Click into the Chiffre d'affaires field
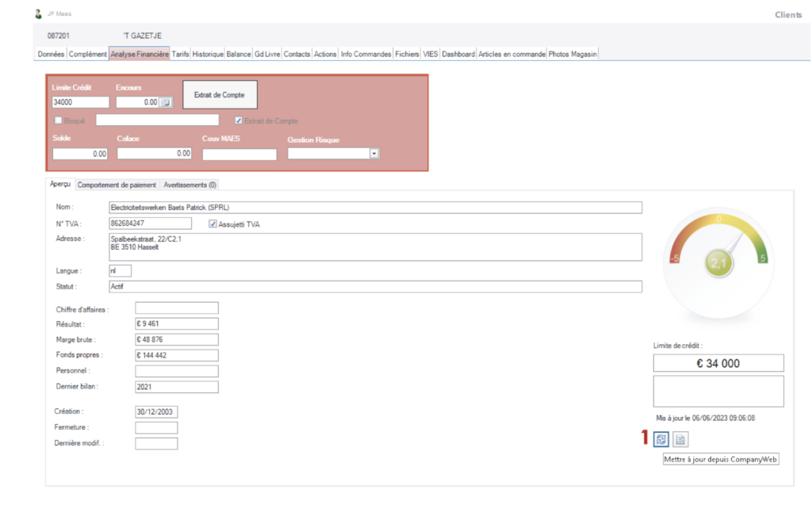This screenshot has width=812, height=505. coord(176,308)
